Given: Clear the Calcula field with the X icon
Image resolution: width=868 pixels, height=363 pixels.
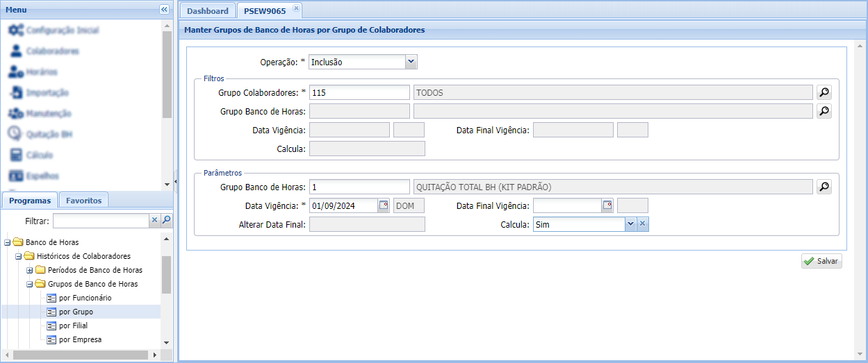Looking at the screenshot, I should point(643,224).
